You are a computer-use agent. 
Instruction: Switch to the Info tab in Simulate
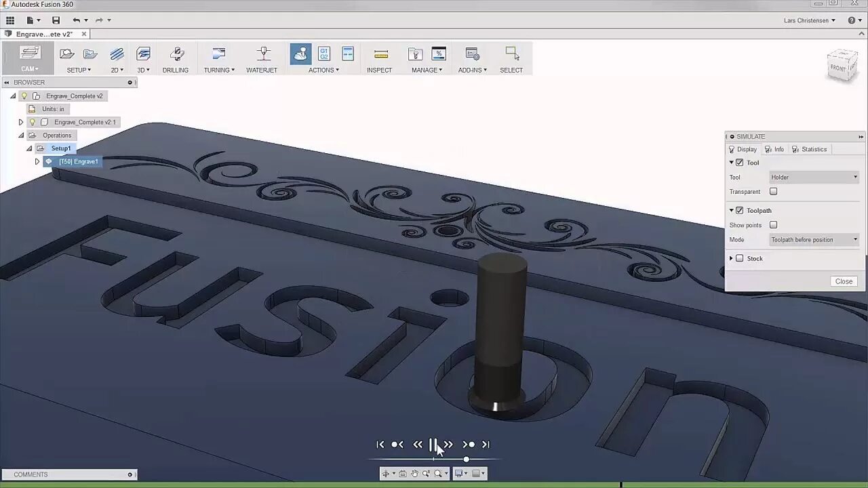point(774,149)
